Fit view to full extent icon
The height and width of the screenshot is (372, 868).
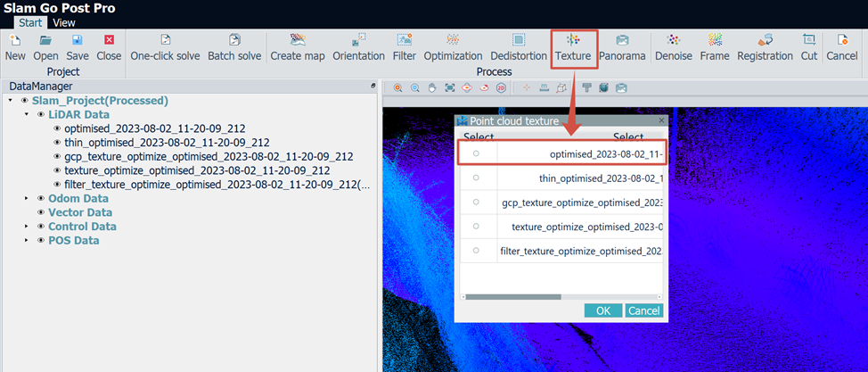point(449,87)
